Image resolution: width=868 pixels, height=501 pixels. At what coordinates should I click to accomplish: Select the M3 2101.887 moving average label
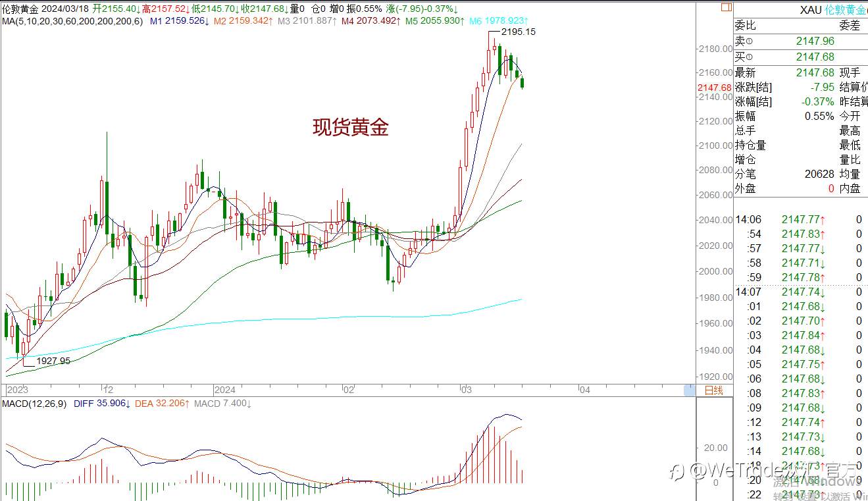click(x=307, y=21)
